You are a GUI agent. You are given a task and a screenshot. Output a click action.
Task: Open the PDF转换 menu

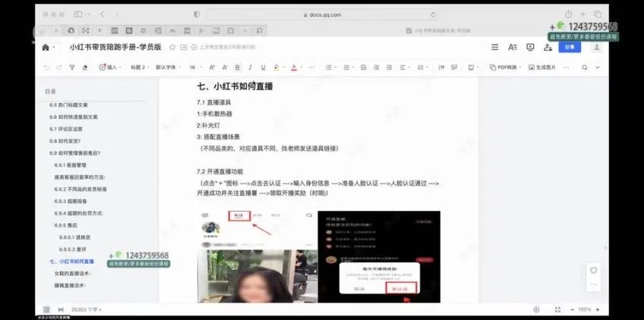pos(505,67)
